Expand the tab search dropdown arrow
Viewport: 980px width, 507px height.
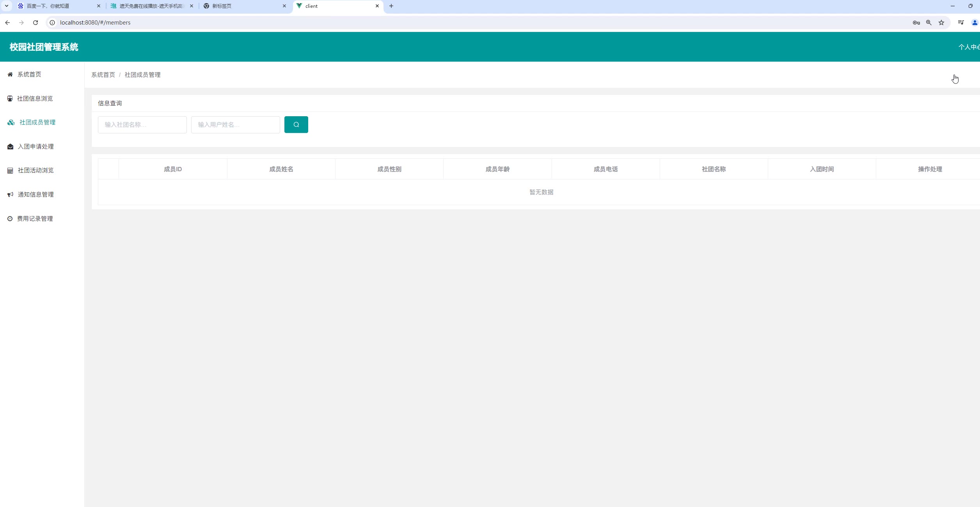(x=7, y=6)
